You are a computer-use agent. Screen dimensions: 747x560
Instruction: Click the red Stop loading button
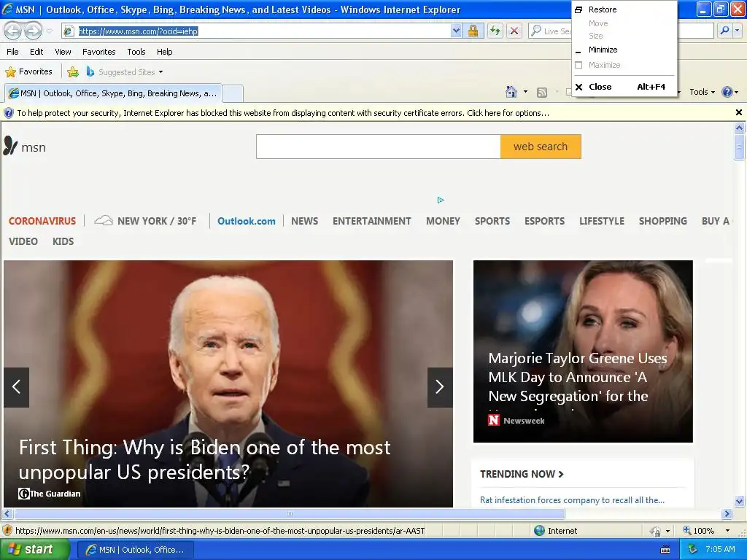coord(514,31)
